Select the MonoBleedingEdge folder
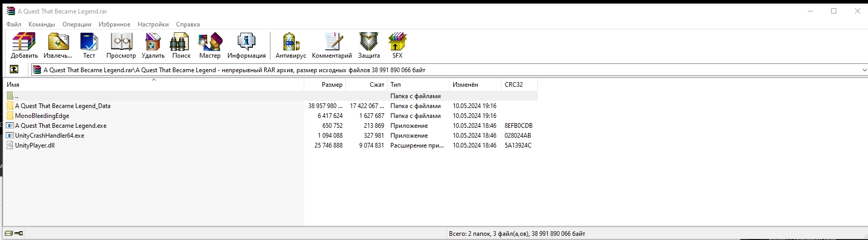The height and width of the screenshot is (240, 868). 42,116
